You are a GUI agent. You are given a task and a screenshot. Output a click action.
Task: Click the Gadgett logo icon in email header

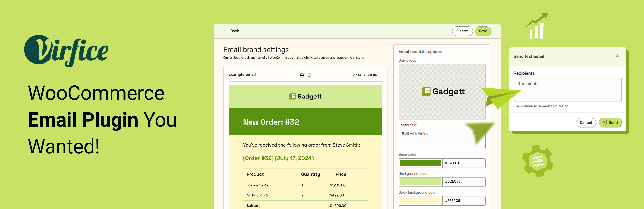point(293,97)
